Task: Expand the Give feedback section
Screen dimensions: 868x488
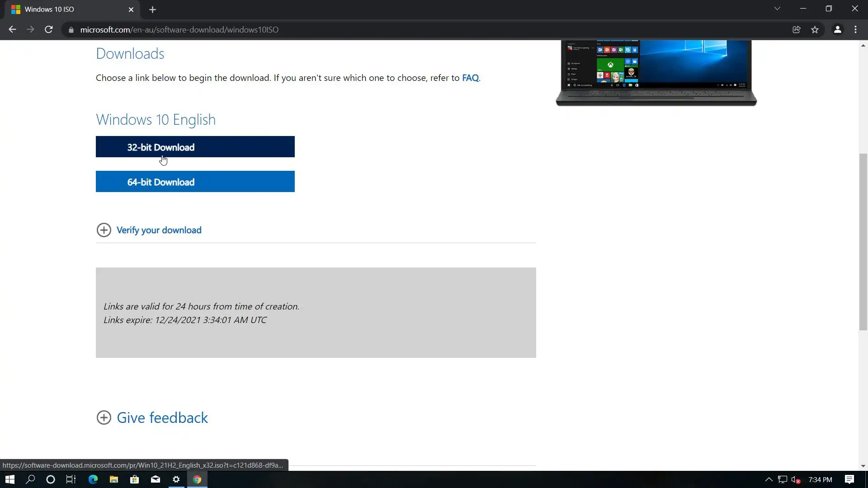Action: [x=162, y=418]
